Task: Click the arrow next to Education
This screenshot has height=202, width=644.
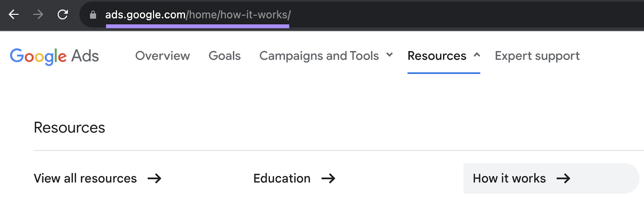Action: (x=328, y=178)
